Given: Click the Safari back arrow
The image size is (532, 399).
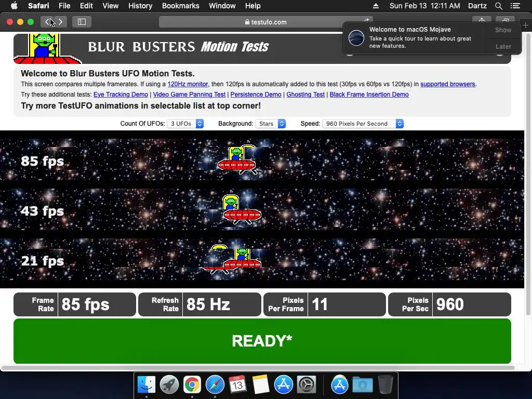Looking at the screenshot, I should pyautogui.click(x=47, y=22).
